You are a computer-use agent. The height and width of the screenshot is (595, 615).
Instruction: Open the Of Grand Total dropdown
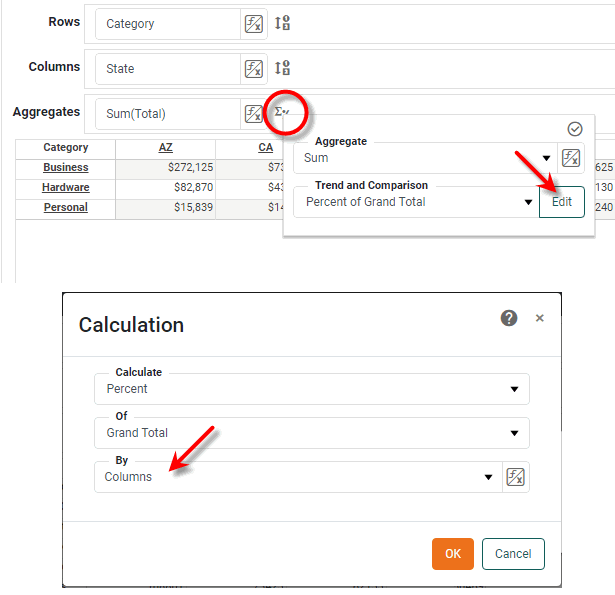coord(514,433)
